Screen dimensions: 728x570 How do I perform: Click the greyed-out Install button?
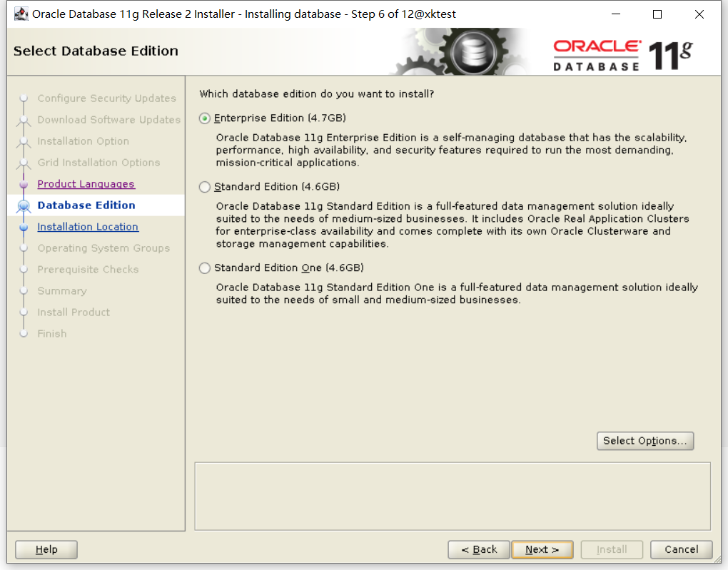click(x=612, y=549)
